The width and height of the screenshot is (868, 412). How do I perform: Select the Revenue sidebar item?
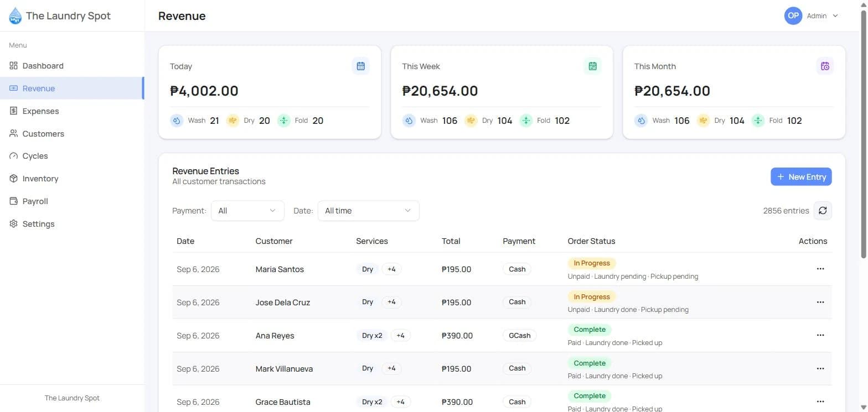tap(72, 88)
